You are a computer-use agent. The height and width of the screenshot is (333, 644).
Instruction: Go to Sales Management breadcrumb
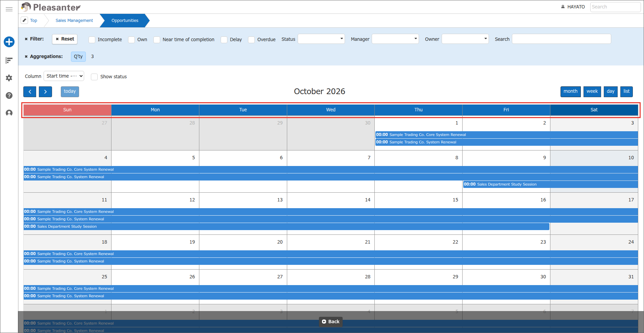[x=74, y=21]
